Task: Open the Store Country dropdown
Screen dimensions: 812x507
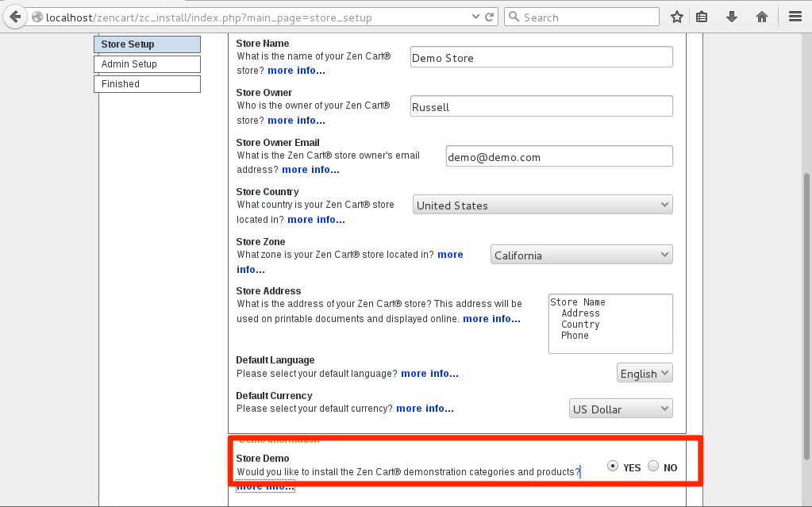Action: tap(543, 205)
